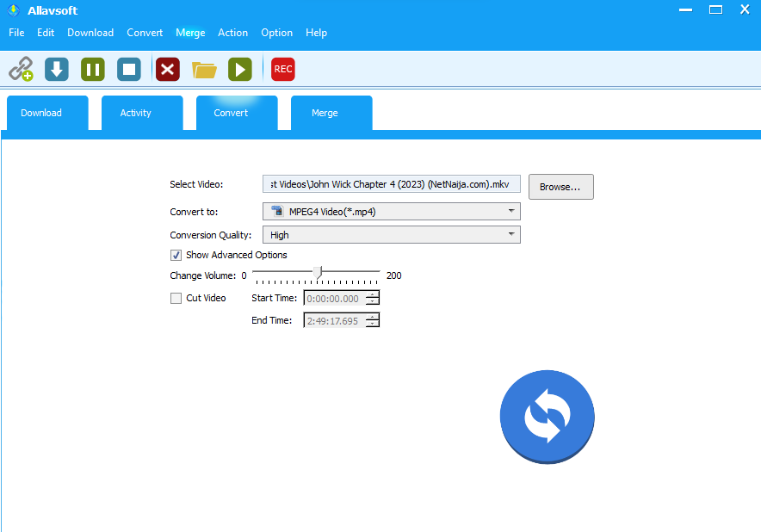The height and width of the screenshot is (532, 761).
Task: Click the Browse button
Action: point(560,187)
